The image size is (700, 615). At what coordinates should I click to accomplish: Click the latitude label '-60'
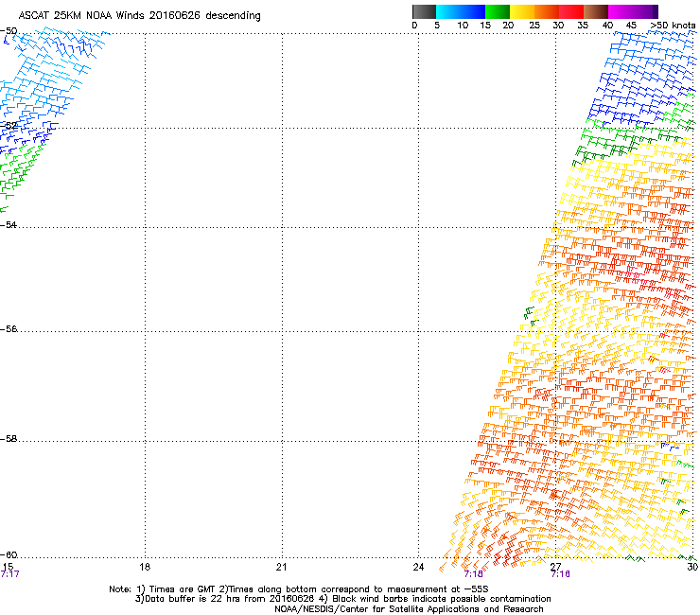point(9,555)
